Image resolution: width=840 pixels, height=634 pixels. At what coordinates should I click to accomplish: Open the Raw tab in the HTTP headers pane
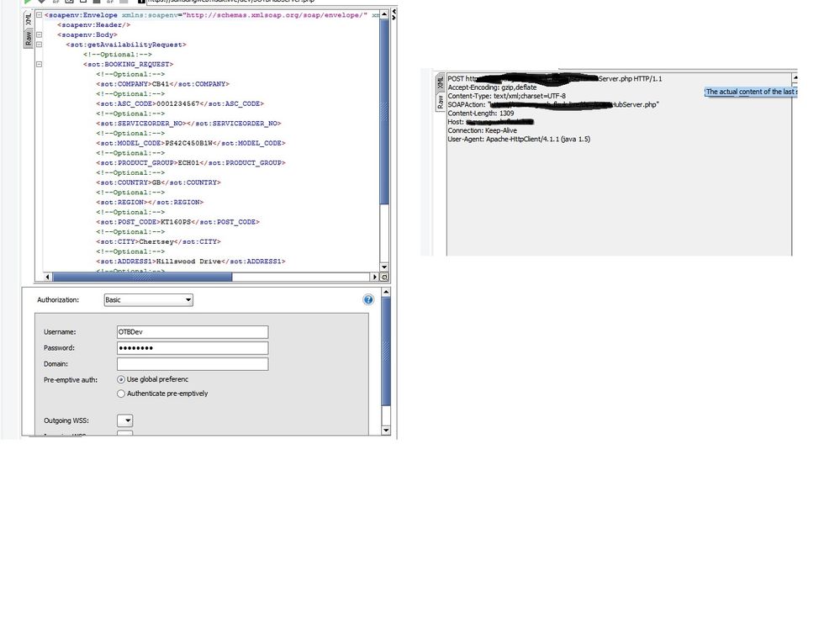[x=441, y=102]
